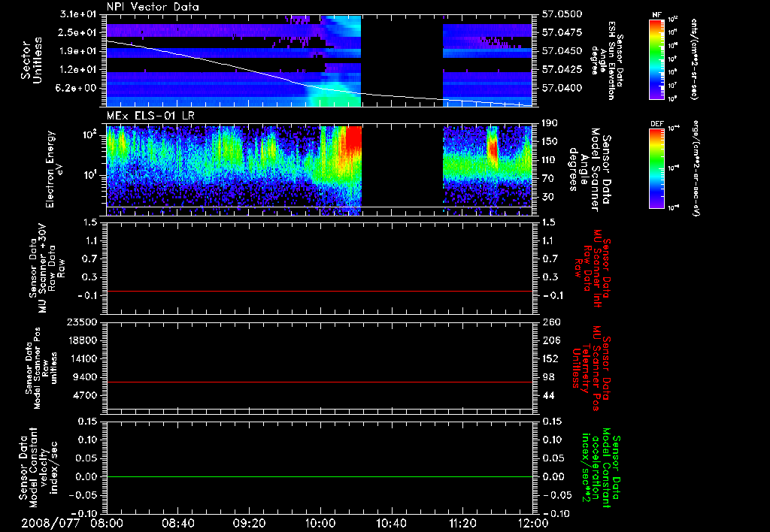The width and height of the screenshot is (770, 532).
Task: Click the '206' telemetry tick value
Action: [550, 340]
